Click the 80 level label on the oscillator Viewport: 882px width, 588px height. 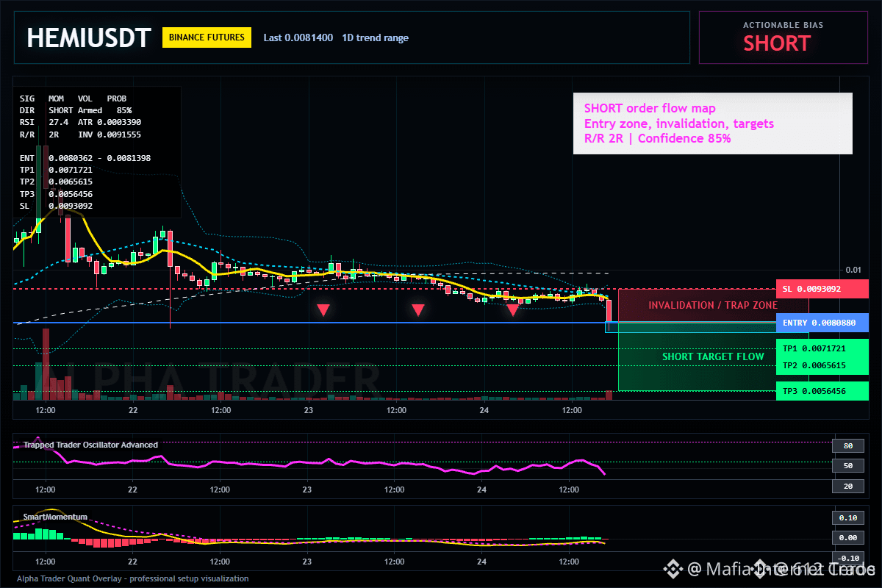pos(847,445)
